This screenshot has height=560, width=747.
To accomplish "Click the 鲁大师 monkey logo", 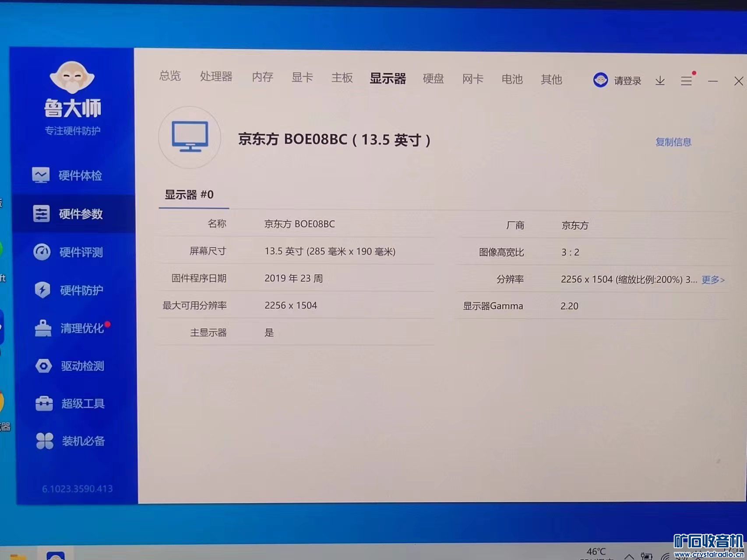I will click(x=72, y=77).
